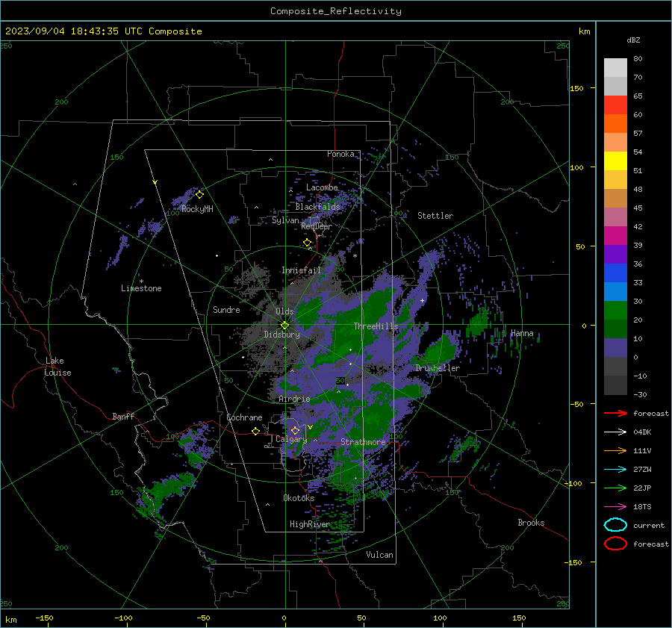Click the Innisfail town label

pyautogui.click(x=301, y=270)
